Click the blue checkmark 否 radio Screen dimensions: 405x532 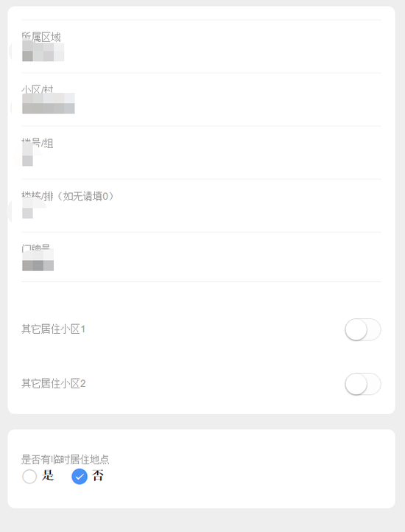(80, 476)
